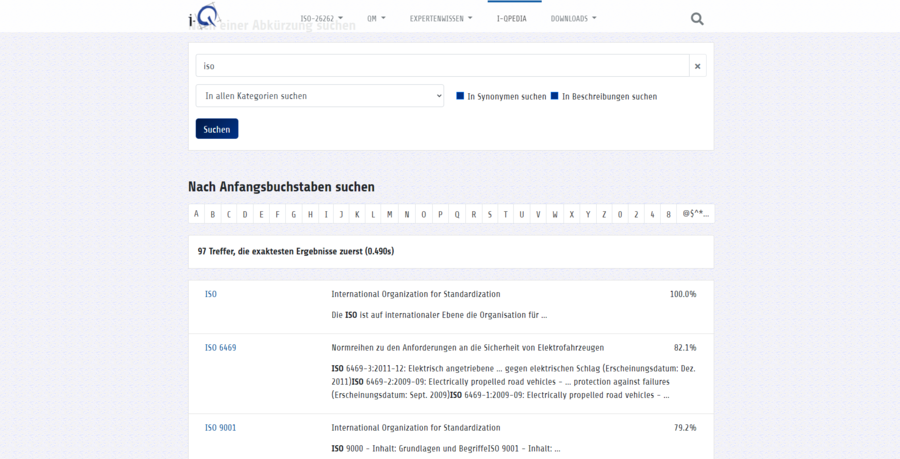Filter abbreviations by letter I
The width and height of the screenshot is (900, 459).
tap(326, 214)
